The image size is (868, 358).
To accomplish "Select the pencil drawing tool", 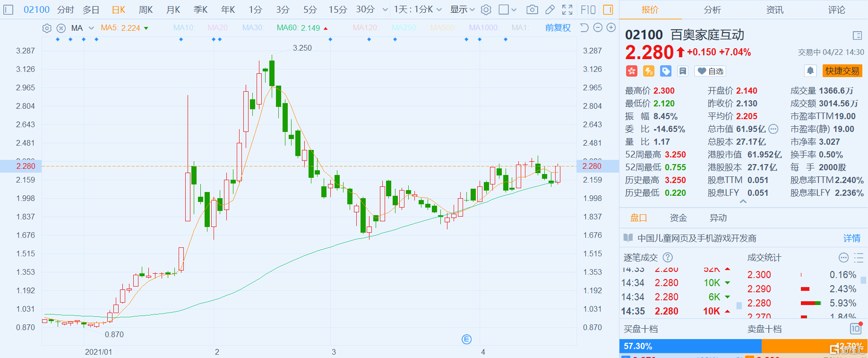I will pyautogui.click(x=550, y=9).
